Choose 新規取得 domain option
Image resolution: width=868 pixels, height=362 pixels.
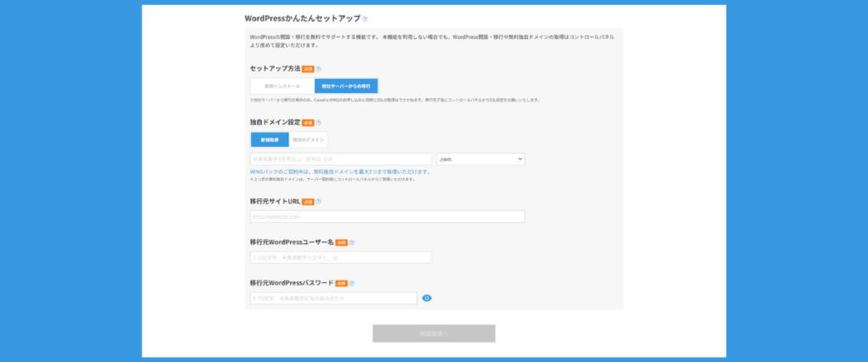pos(270,140)
